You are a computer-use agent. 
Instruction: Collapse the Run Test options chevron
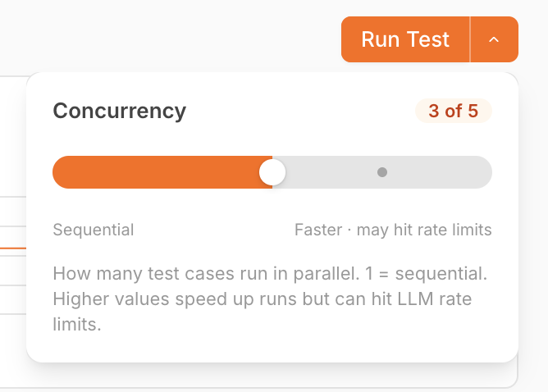[494, 39]
